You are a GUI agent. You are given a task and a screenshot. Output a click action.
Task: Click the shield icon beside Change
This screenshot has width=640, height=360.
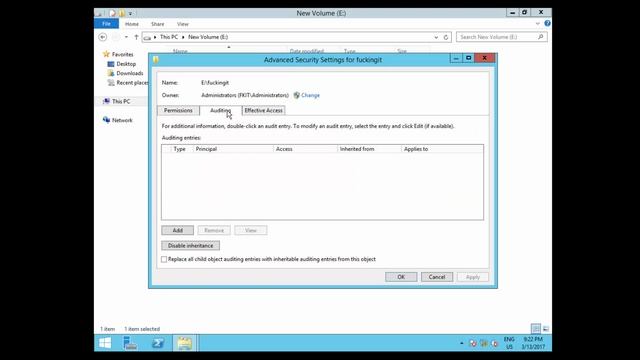[x=297, y=95]
